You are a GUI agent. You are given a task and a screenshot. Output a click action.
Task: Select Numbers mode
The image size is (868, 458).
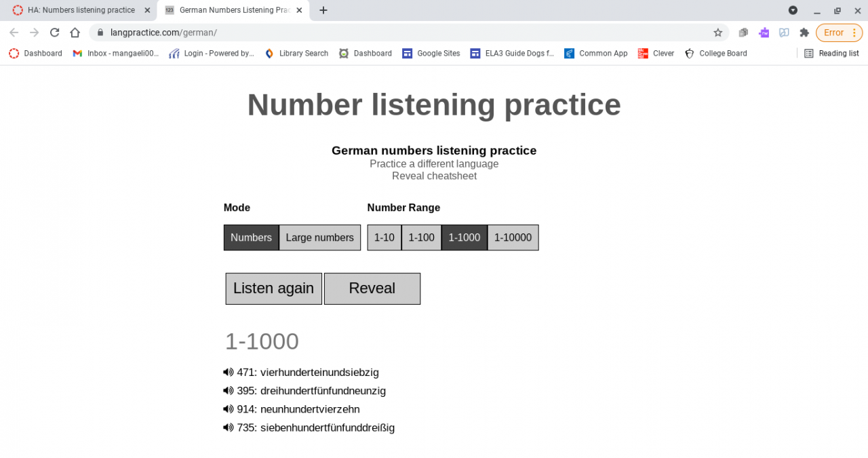pyautogui.click(x=251, y=237)
